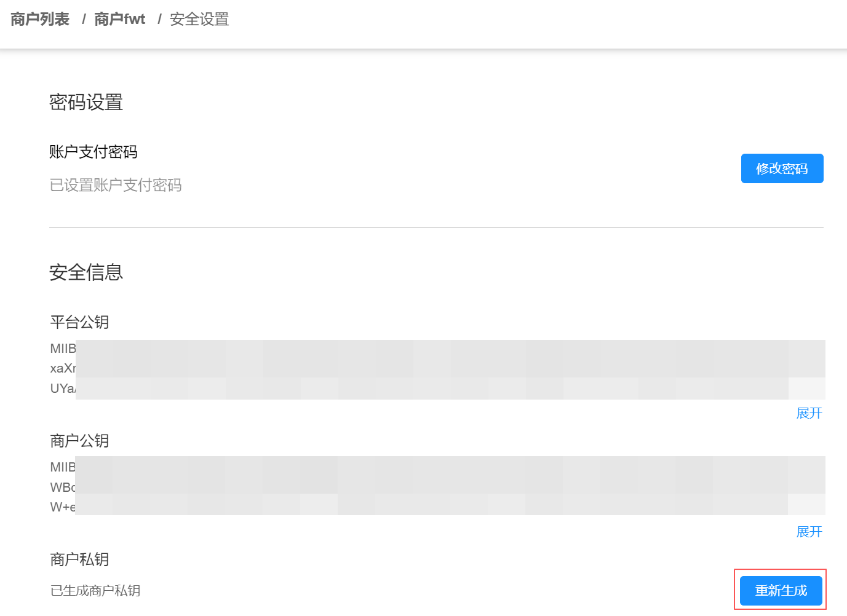Open 商户列表 from the breadcrumb
The height and width of the screenshot is (616, 847).
[39, 18]
